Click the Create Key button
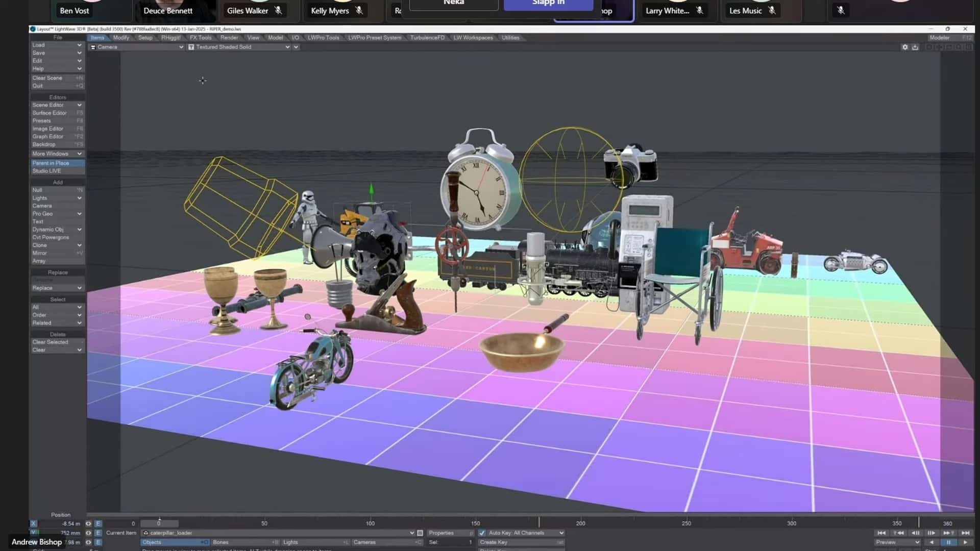This screenshot has width=980, height=551. (x=494, y=542)
